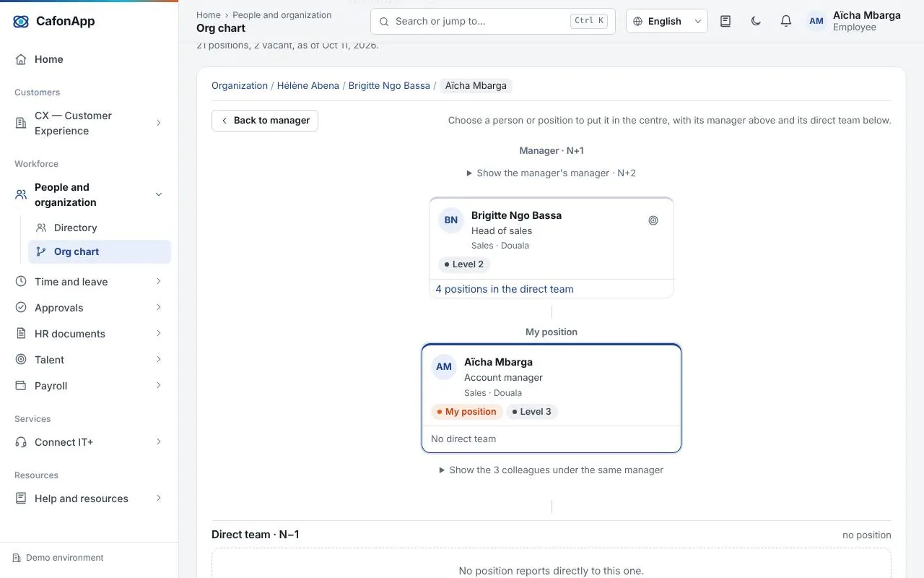This screenshot has height=578, width=924.
Task: Open Directory in the sidebar
Action: [x=99, y=228]
